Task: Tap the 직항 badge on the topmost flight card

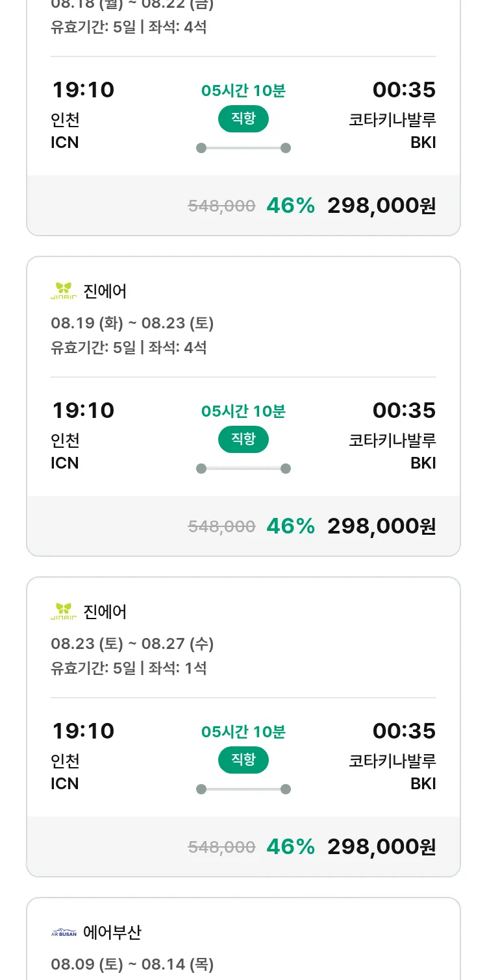Action: click(243, 119)
